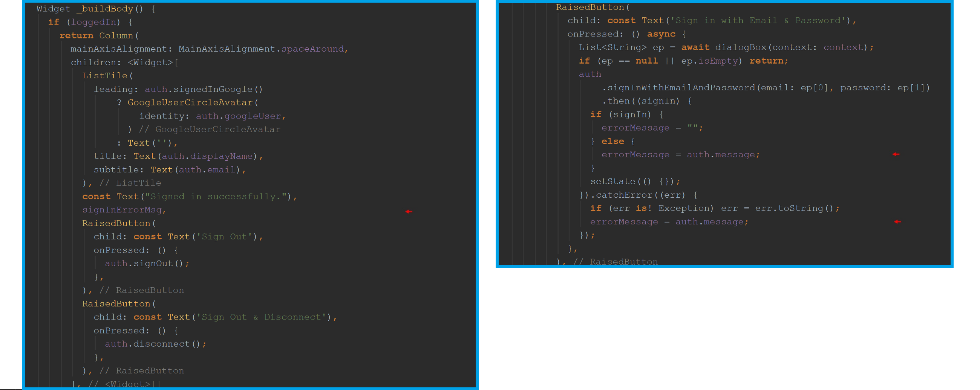Screen dimensions: 980x390
Task: Click '? GoogleUserCircleAvatar(' line
Action: tap(188, 103)
